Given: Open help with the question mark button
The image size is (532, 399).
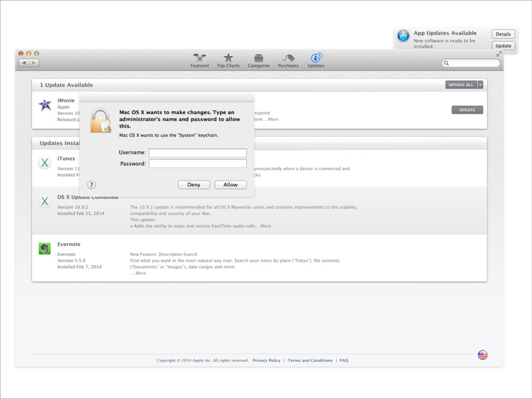Looking at the screenshot, I should point(91,184).
